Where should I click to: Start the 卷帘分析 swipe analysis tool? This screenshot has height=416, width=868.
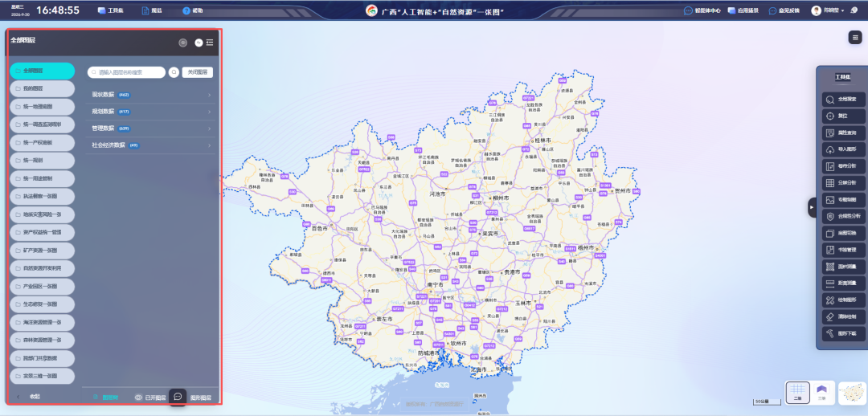pos(843,166)
